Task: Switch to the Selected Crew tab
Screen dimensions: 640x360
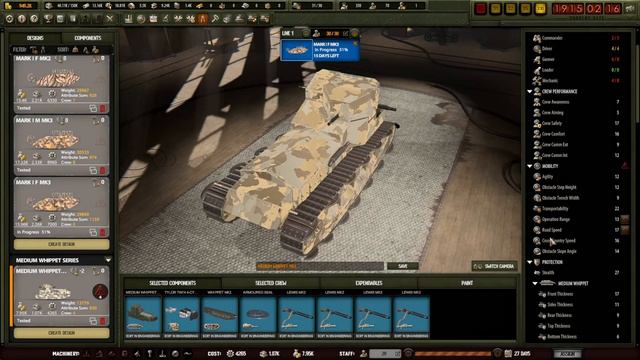Action: [271, 283]
